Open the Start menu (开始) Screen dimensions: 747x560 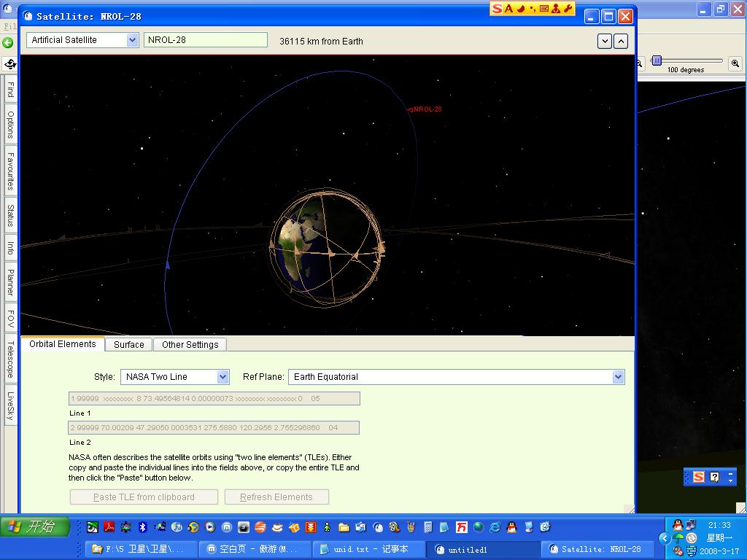click(x=35, y=526)
